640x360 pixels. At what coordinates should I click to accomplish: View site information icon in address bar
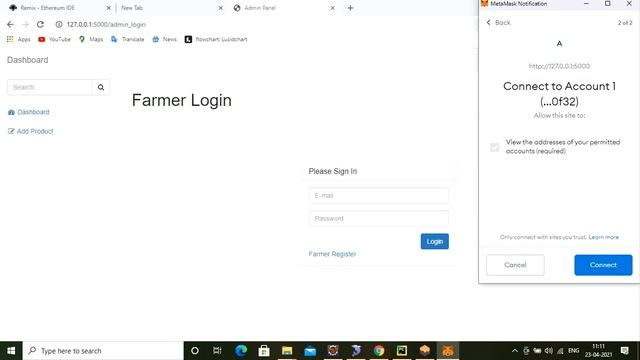pyautogui.click(x=59, y=24)
